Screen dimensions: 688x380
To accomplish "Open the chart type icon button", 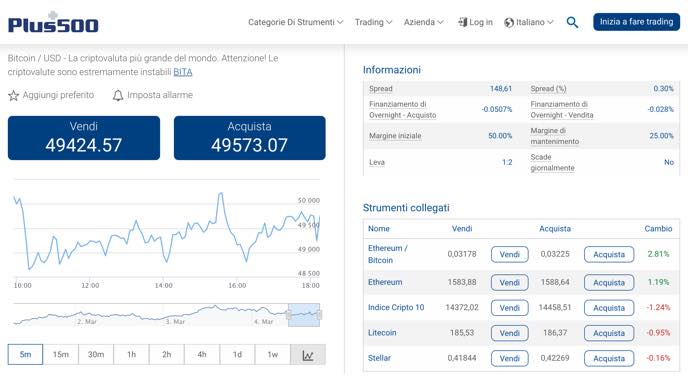I will [x=308, y=355].
